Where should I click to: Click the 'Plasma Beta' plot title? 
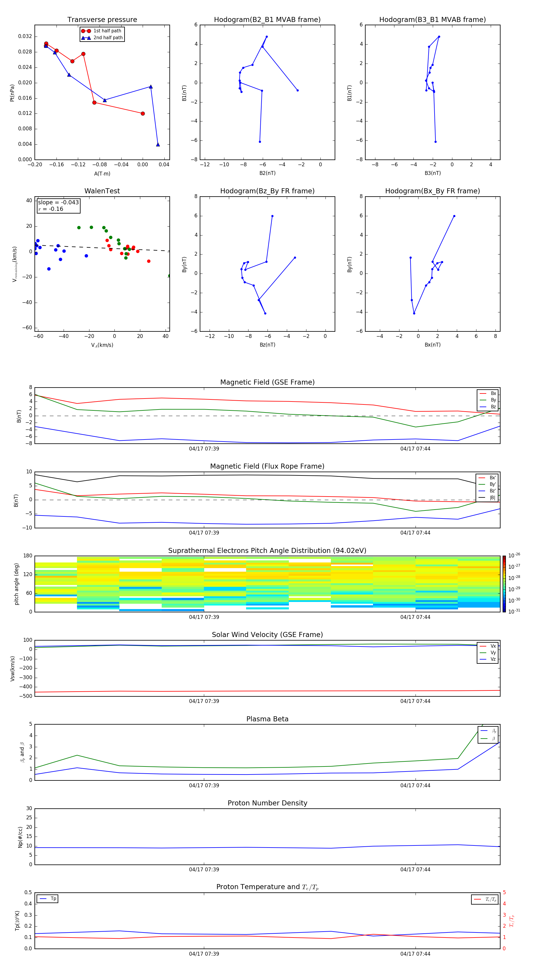click(x=267, y=719)
